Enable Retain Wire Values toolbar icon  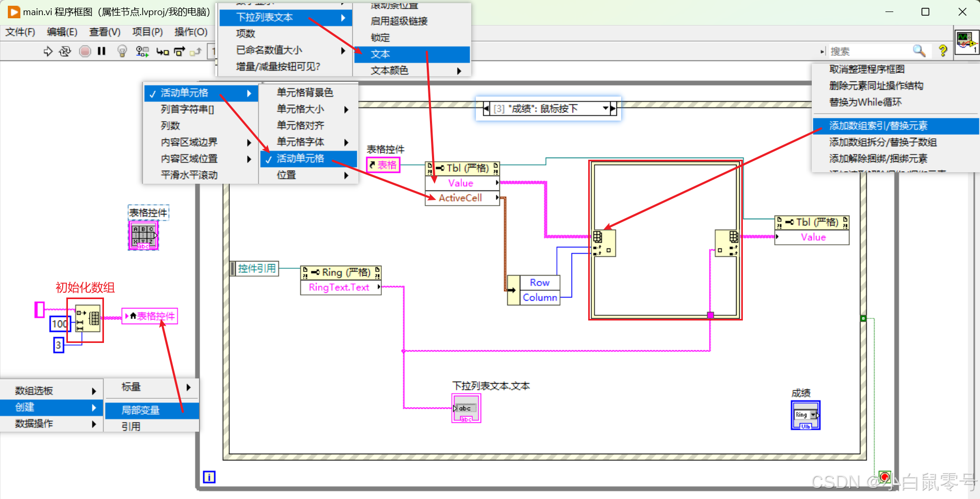(142, 51)
